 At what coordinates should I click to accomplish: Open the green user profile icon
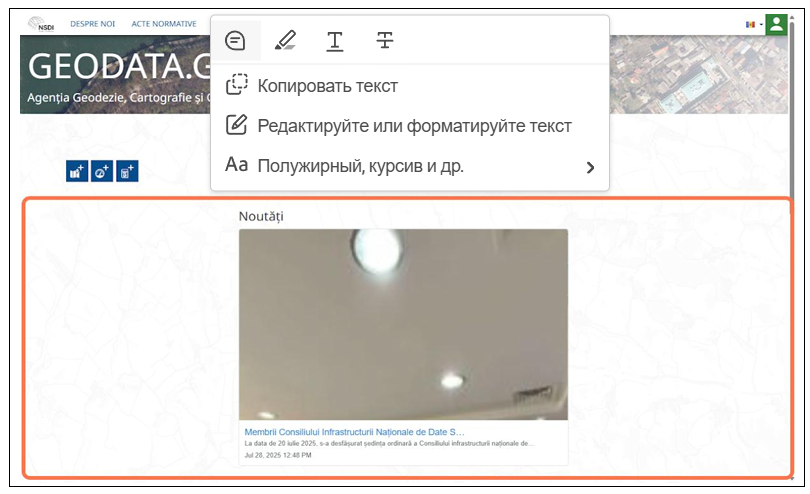(776, 24)
